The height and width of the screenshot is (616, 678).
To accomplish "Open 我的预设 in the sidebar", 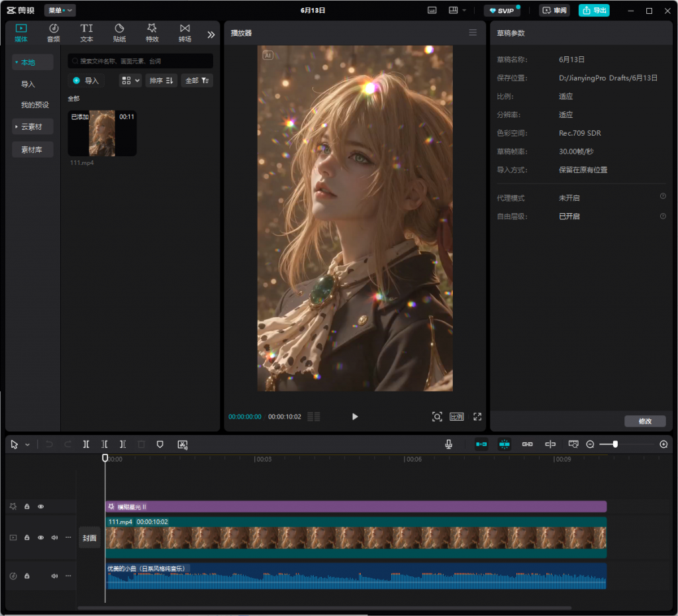I will [x=35, y=105].
